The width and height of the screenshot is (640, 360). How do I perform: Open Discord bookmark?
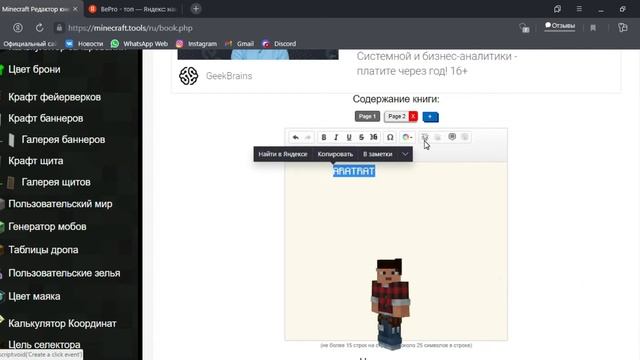tap(279, 44)
